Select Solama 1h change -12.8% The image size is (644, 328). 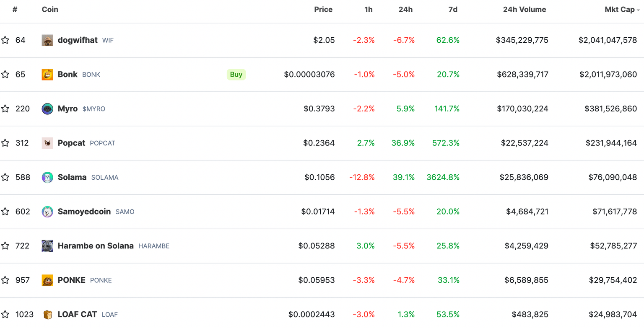[x=362, y=177]
